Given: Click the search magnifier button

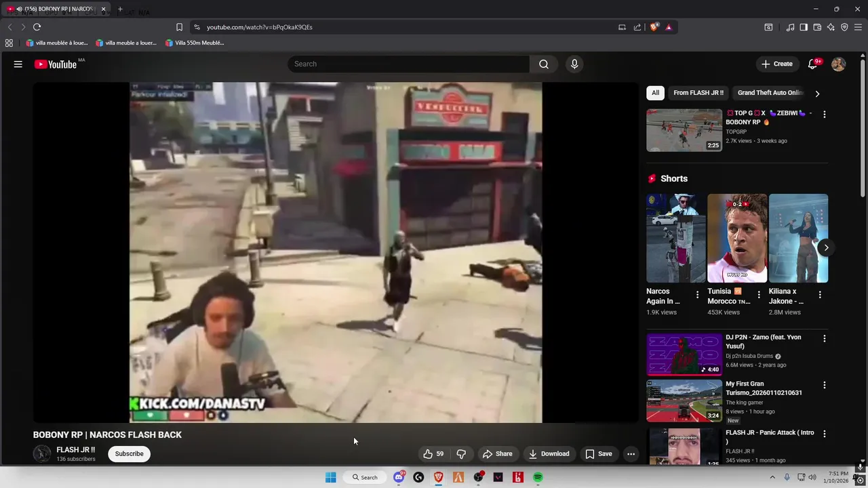Looking at the screenshot, I should (x=544, y=64).
